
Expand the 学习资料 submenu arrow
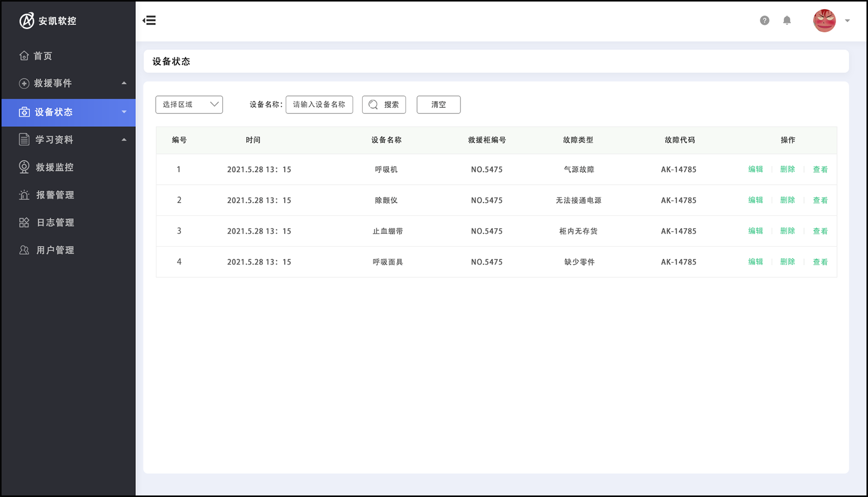pyautogui.click(x=124, y=139)
